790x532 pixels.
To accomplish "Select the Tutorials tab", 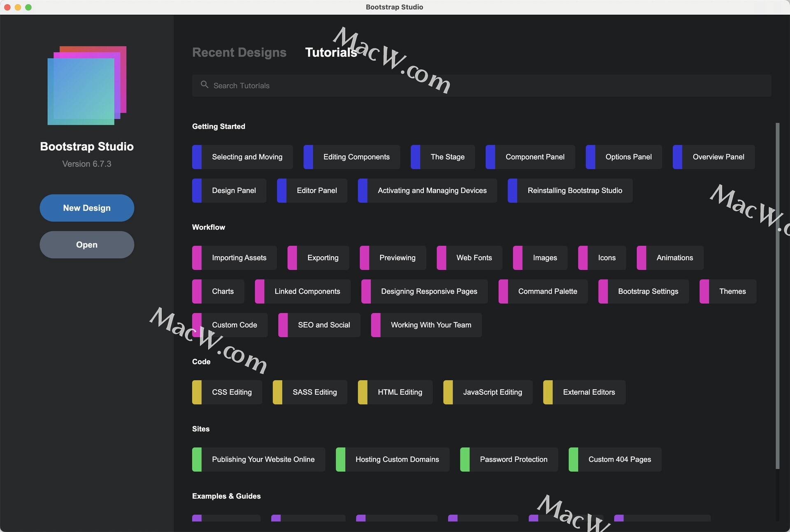I will tap(331, 53).
